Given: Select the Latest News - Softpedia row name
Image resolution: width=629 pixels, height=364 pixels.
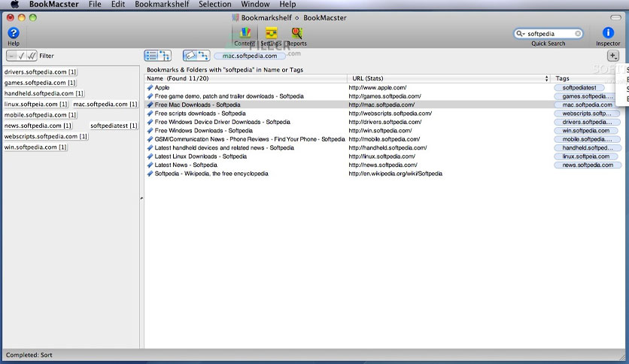Looking at the screenshot, I should (186, 165).
